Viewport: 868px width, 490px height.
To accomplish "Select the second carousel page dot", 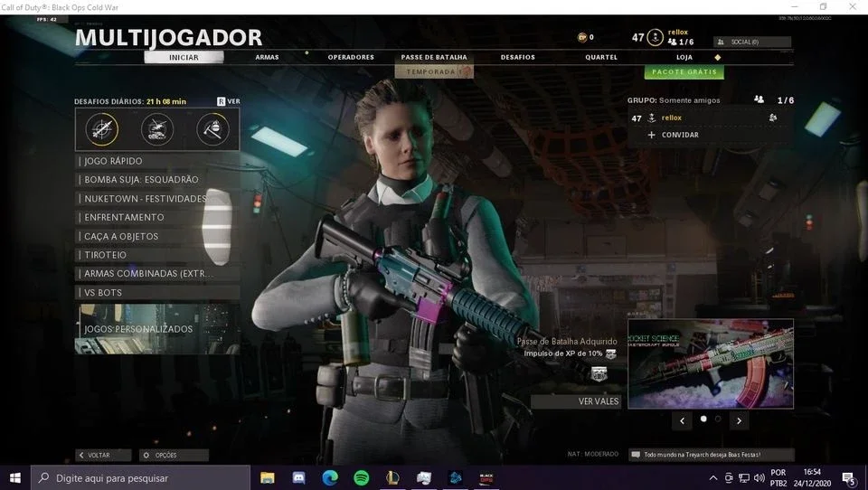I will point(718,419).
